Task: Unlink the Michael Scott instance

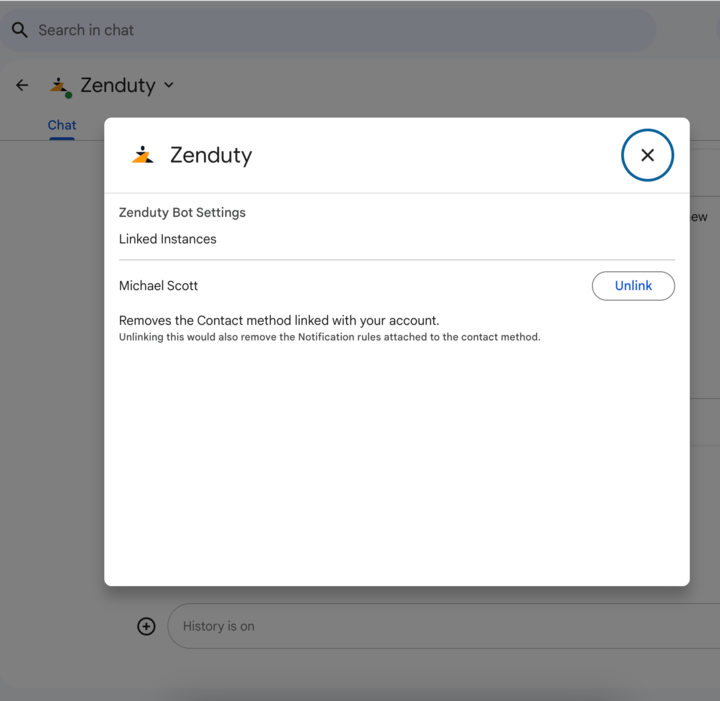Action: 633,286
